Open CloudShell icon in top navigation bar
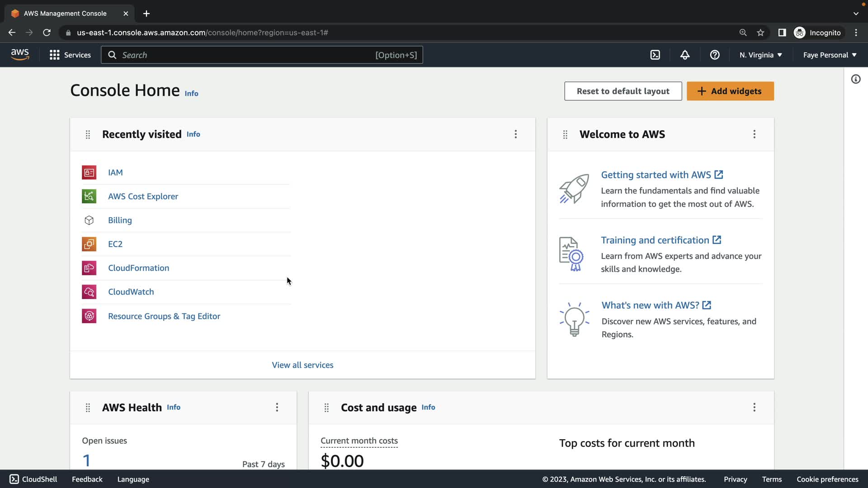This screenshot has height=488, width=868. pyautogui.click(x=655, y=55)
